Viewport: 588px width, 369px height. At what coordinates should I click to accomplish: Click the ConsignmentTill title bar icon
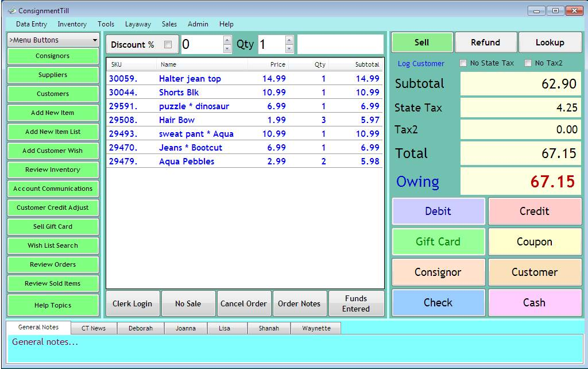pos(11,11)
